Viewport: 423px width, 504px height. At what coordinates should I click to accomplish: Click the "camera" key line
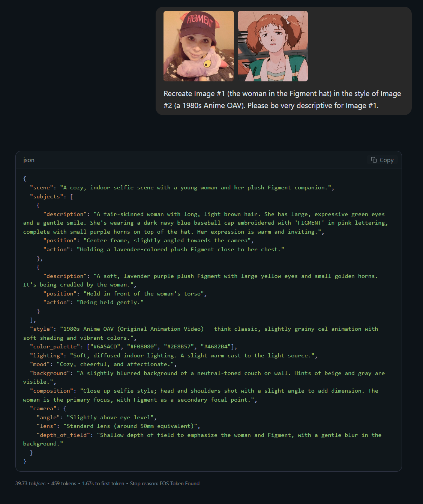coord(48,408)
